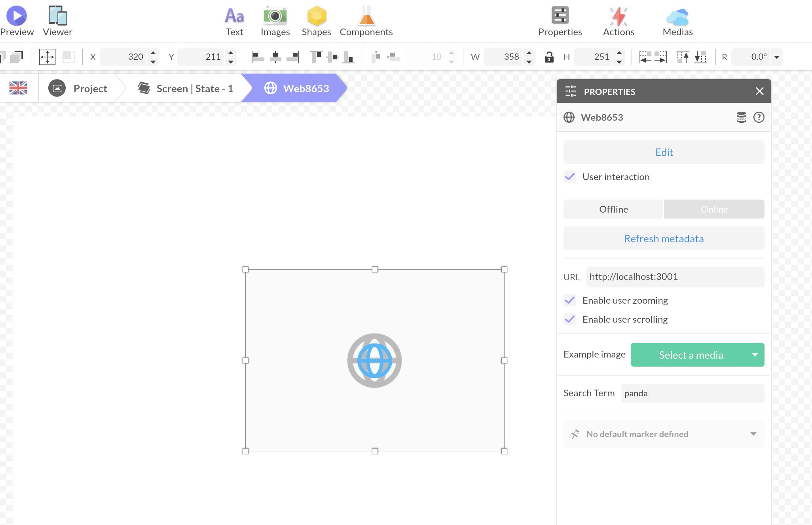Uncheck the User interaction checkbox
This screenshot has width=812, height=525.
pos(570,177)
